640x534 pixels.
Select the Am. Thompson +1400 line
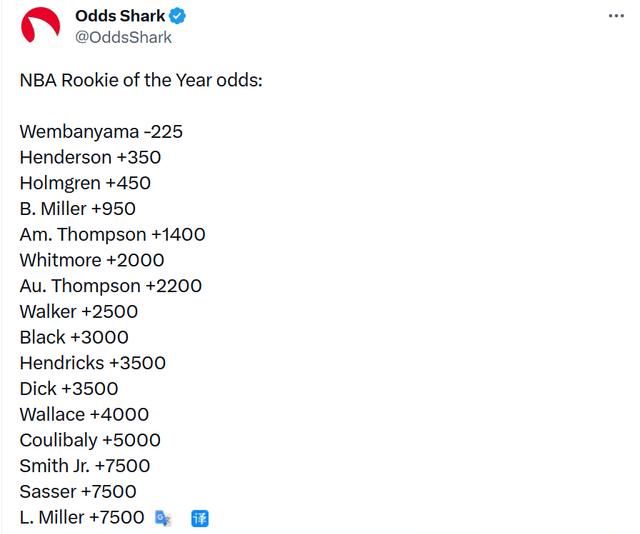click(112, 234)
